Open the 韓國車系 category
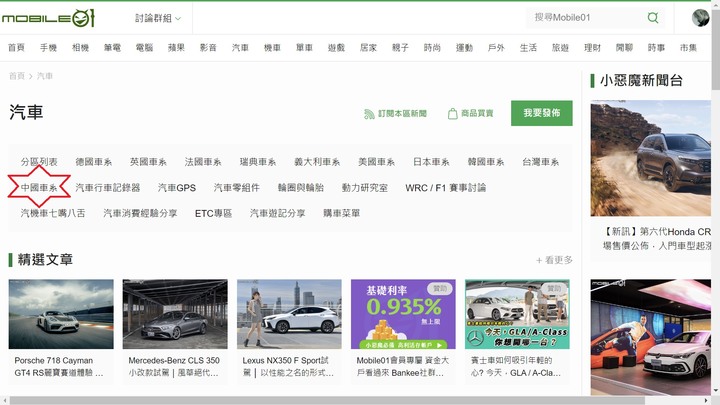Screen dimensions: 720x405 (x=486, y=162)
